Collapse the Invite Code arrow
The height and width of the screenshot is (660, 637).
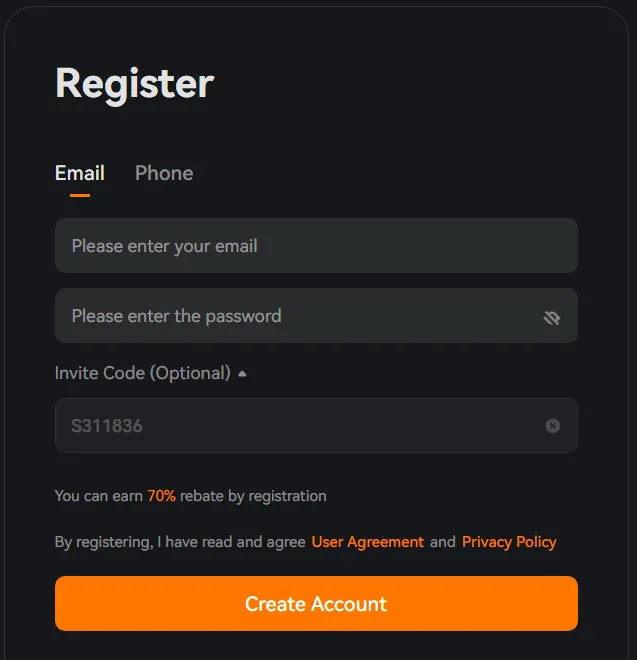[242, 374]
